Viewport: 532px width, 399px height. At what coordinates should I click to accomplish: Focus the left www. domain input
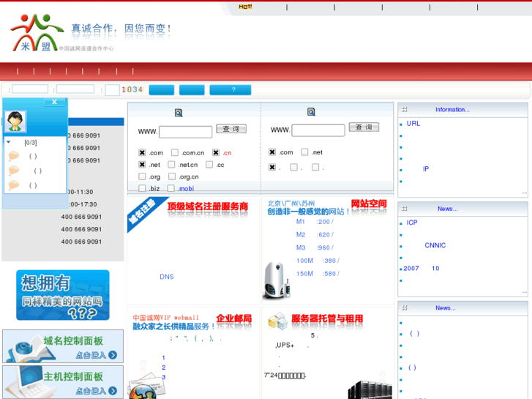pos(186,132)
